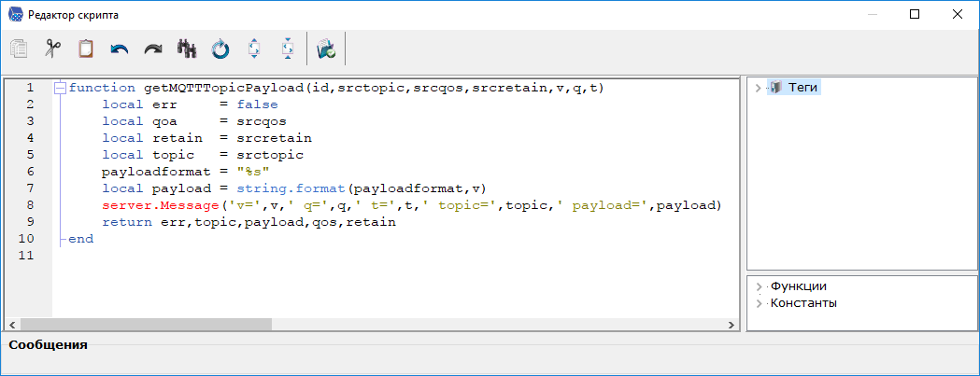Click line number 8 in the gutter
This screenshot has height=376, width=980.
tap(31, 205)
